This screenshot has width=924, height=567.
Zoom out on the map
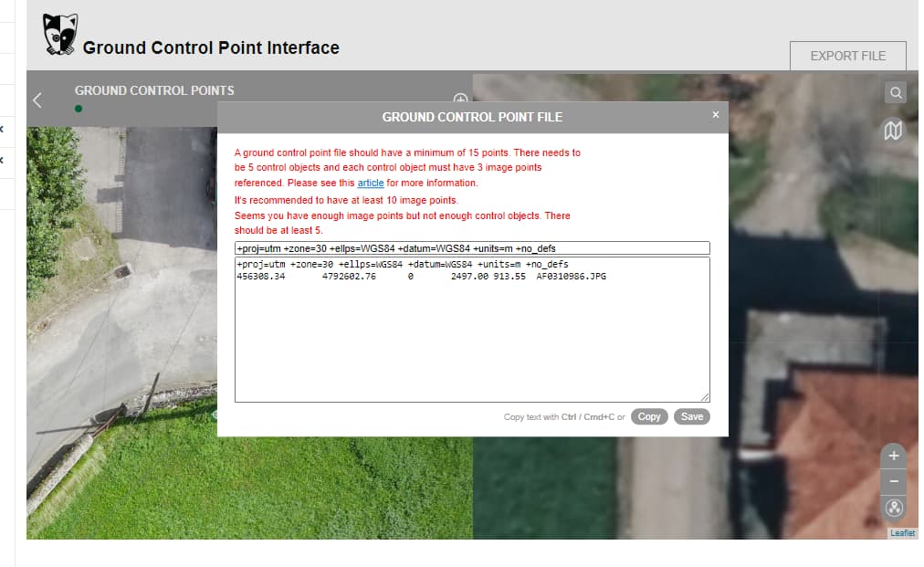(893, 481)
